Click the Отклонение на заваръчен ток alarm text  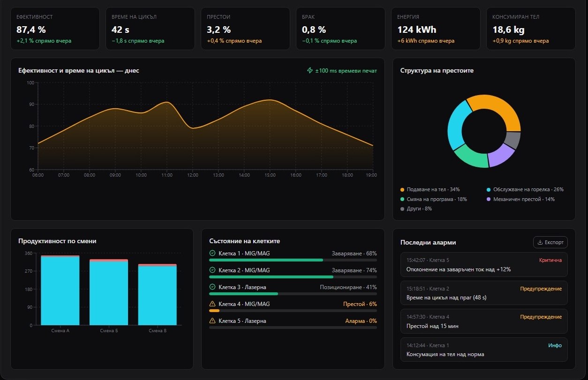(x=459, y=269)
